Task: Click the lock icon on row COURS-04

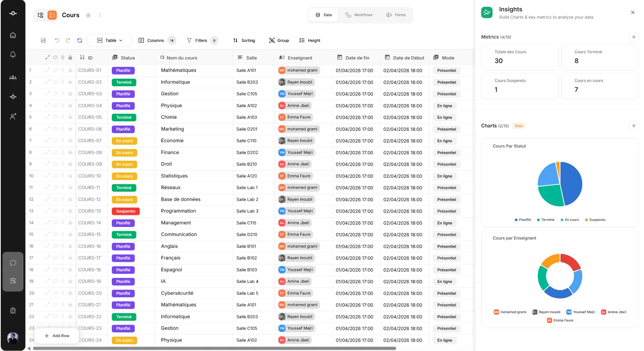Action: click(x=70, y=105)
